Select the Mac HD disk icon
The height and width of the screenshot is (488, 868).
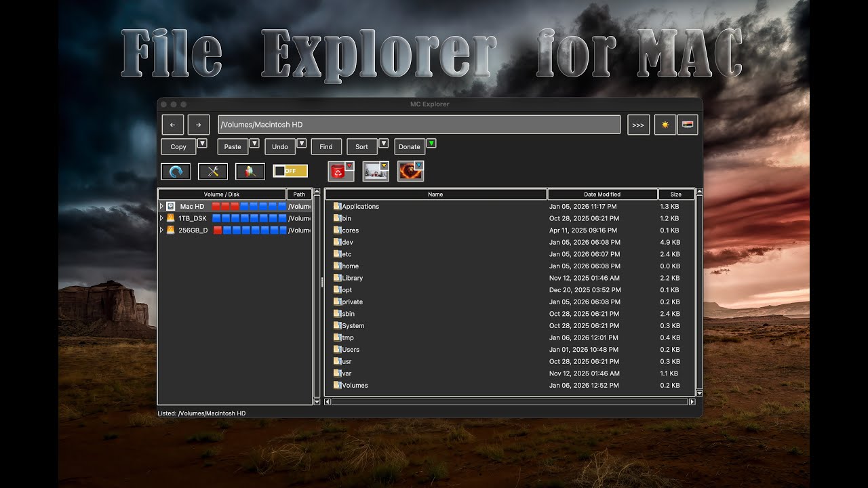171,206
